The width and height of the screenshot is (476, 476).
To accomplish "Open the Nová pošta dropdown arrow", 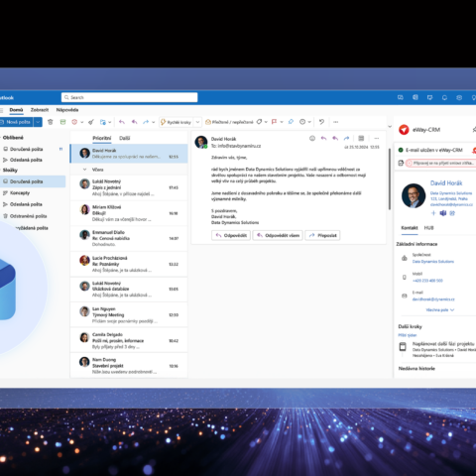I will (38, 122).
